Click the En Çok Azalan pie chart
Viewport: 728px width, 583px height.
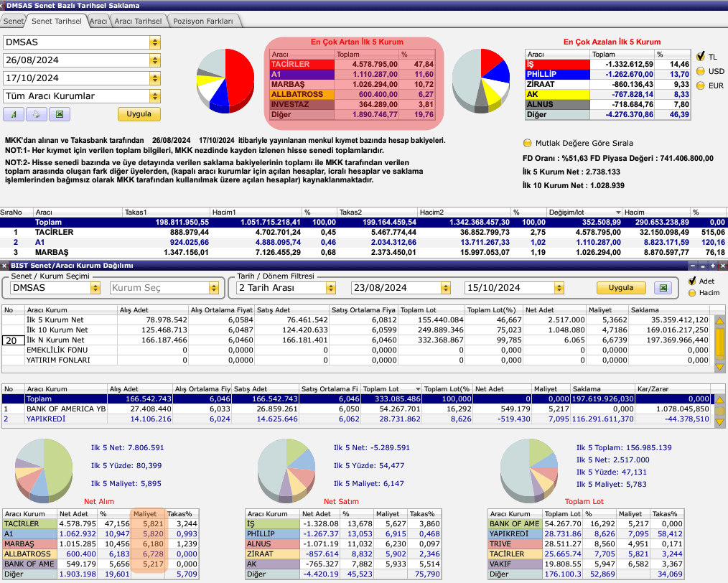481,80
